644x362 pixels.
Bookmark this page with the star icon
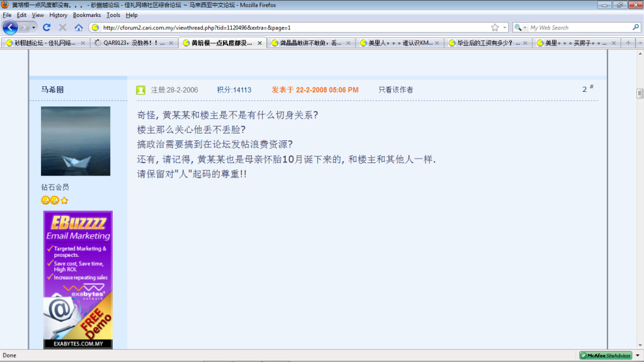(x=495, y=28)
